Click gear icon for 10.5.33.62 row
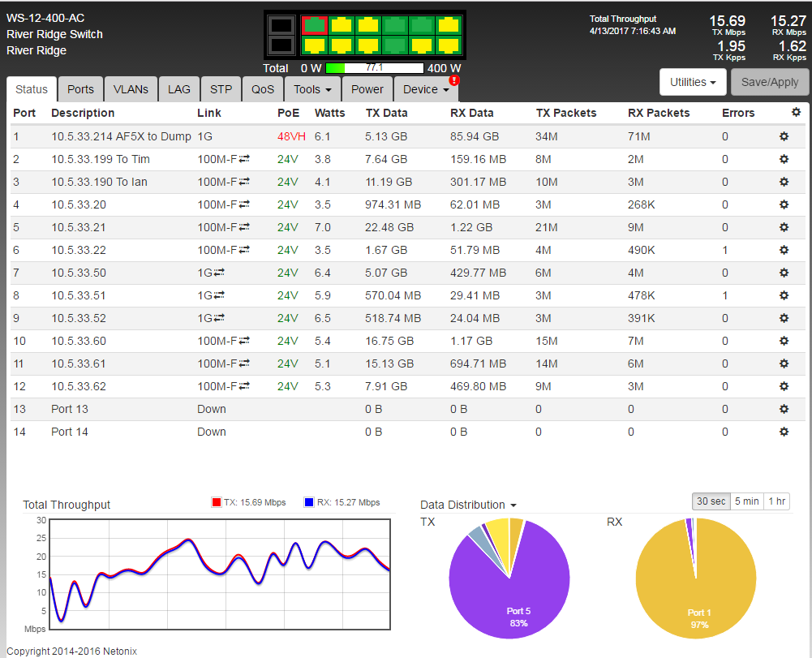Screen dimensions: 812x658 pyautogui.click(x=784, y=386)
